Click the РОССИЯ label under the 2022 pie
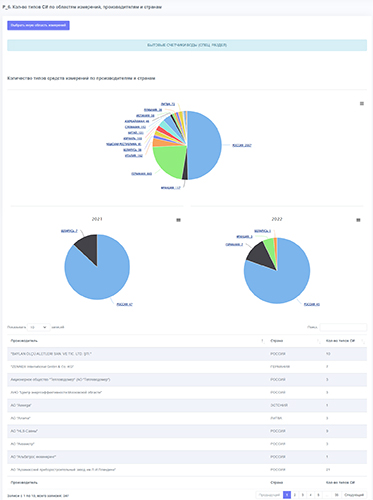This screenshot has height=500, width=373. pos(312,304)
